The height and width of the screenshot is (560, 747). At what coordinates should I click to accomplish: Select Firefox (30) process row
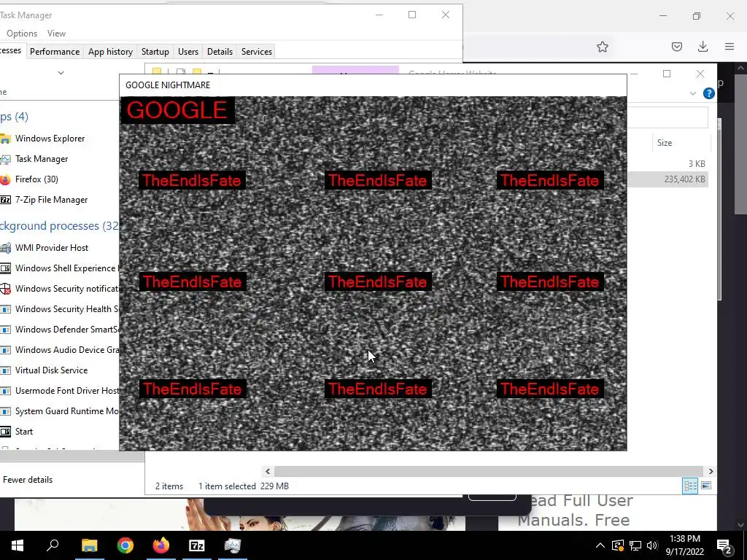point(60,179)
